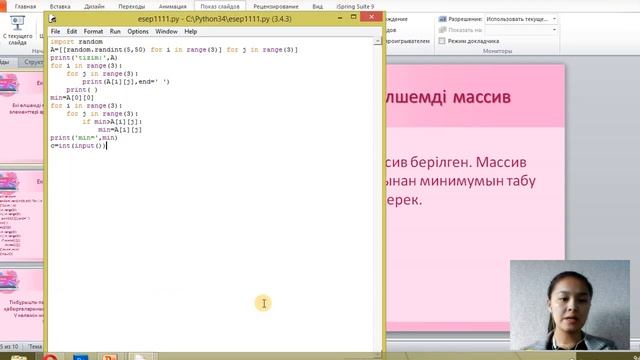Click the line 'c=int(input())'
This screenshot has height=360, width=640.
point(78,146)
